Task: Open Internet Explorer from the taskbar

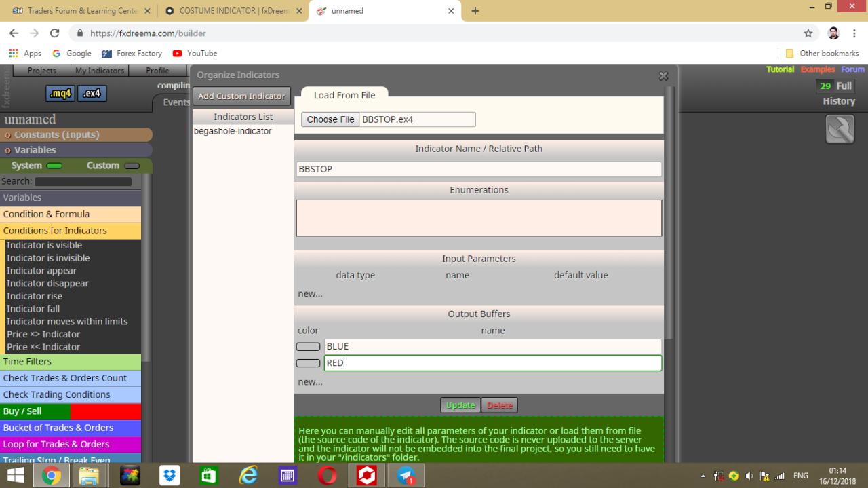Action: (248, 476)
